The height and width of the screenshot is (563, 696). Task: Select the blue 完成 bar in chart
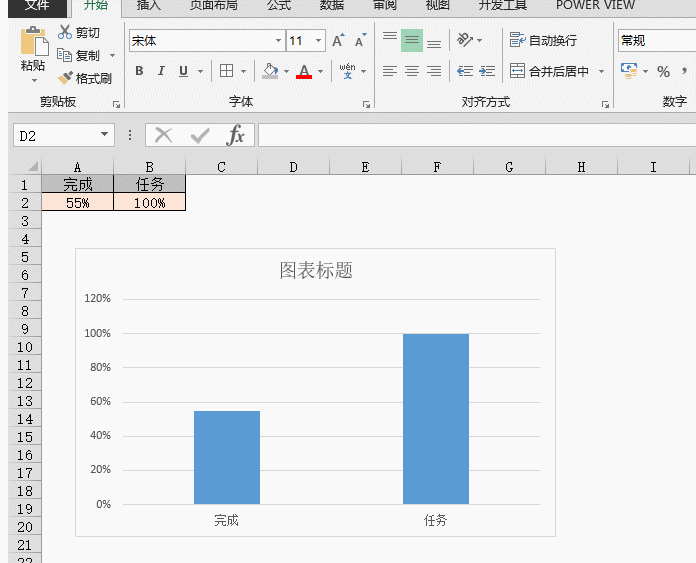coord(227,457)
